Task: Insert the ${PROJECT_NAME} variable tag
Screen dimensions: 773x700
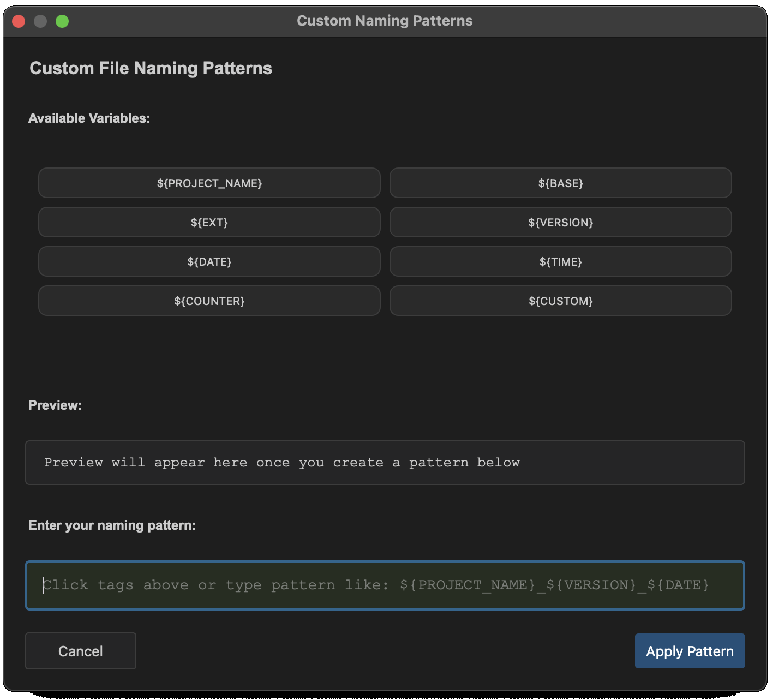Action: point(209,183)
